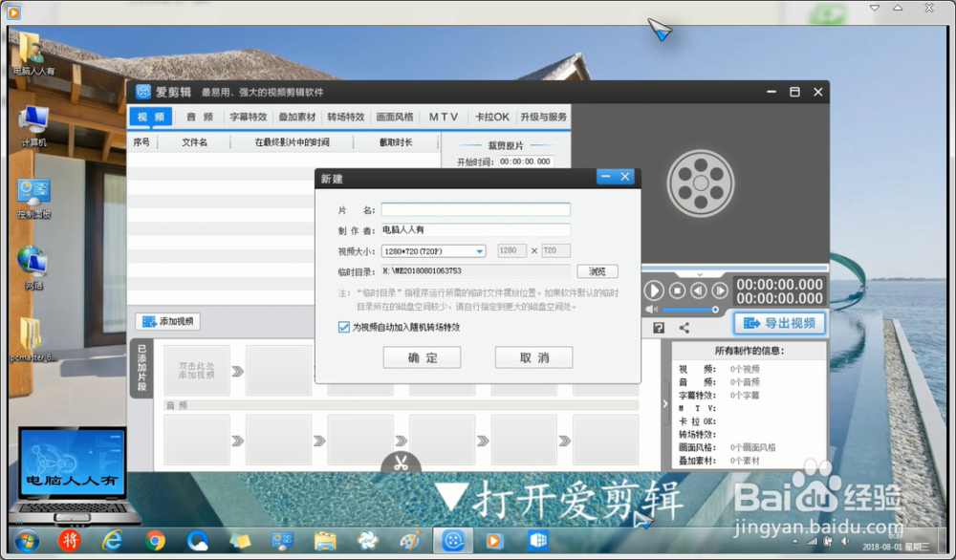The height and width of the screenshot is (560, 956).
Task: Collapse preview panel with down chevron
Action: point(700,274)
